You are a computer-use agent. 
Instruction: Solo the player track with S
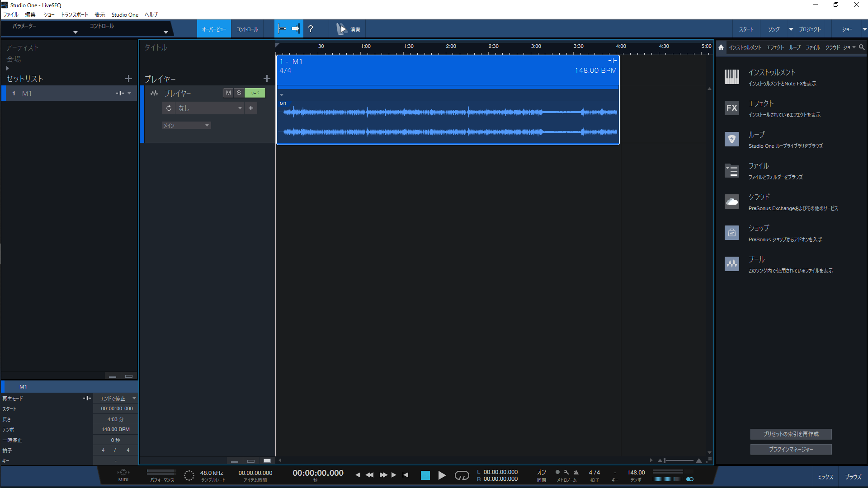[239, 93]
